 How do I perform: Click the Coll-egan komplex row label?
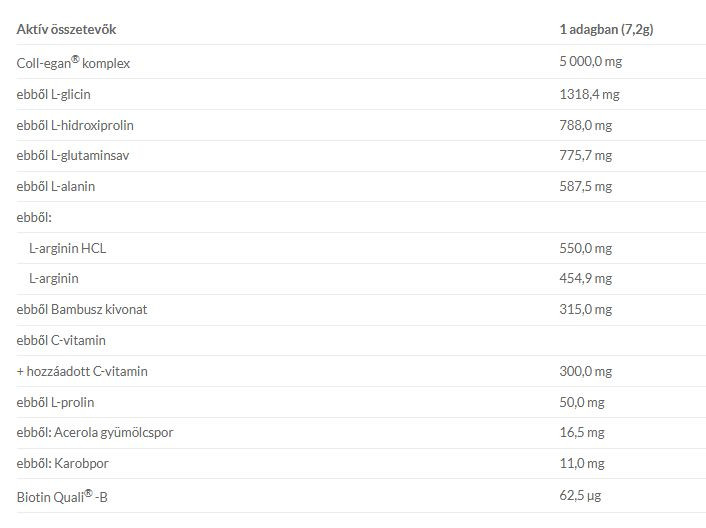(73, 62)
